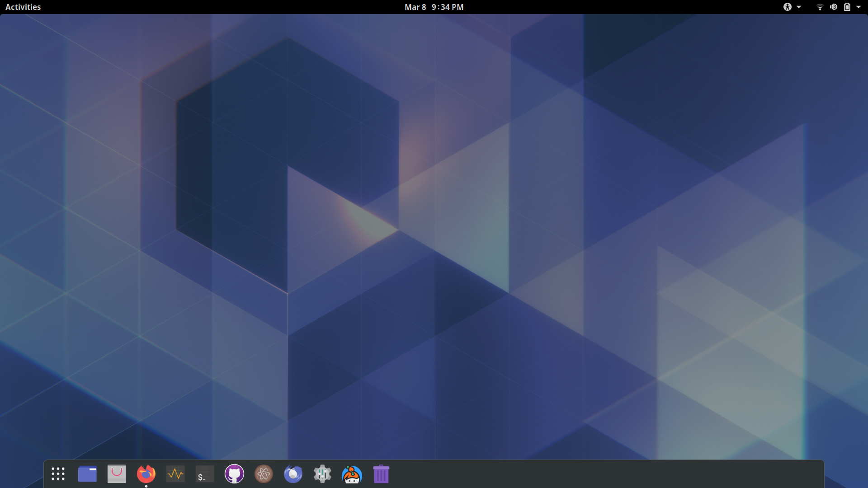Viewport: 868px width, 488px height.
Task: Open the System Monitor graph icon
Action: (x=175, y=474)
